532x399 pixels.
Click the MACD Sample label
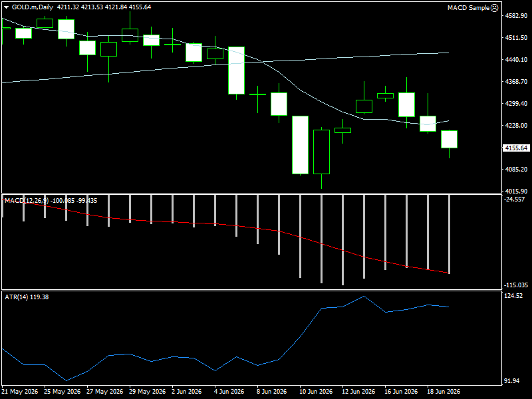point(468,8)
